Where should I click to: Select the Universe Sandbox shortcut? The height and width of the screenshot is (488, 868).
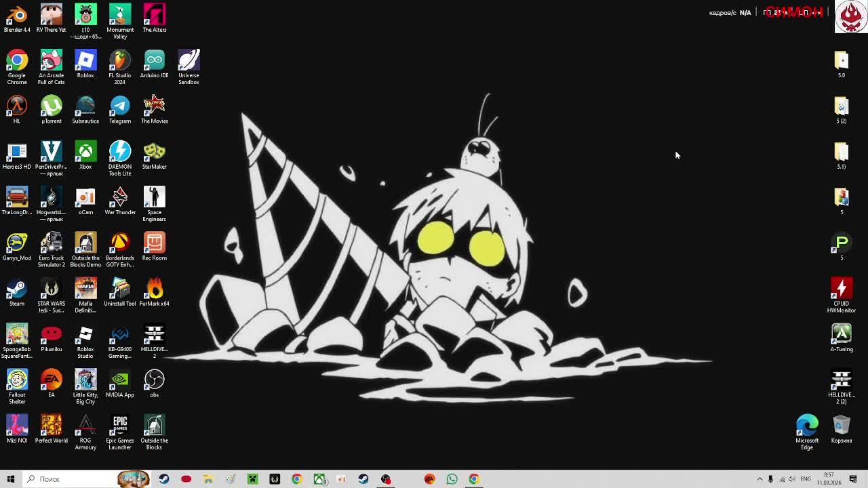(x=189, y=67)
